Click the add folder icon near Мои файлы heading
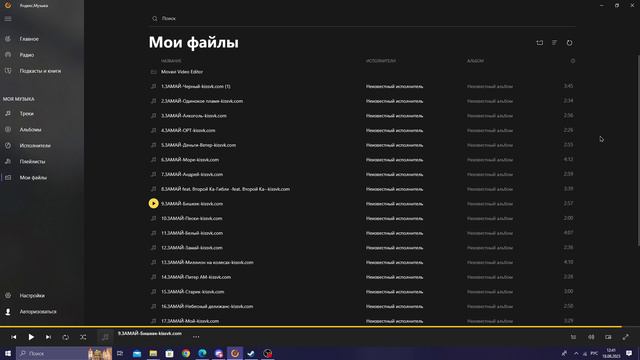The height and width of the screenshot is (360, 640). [540, 42]
